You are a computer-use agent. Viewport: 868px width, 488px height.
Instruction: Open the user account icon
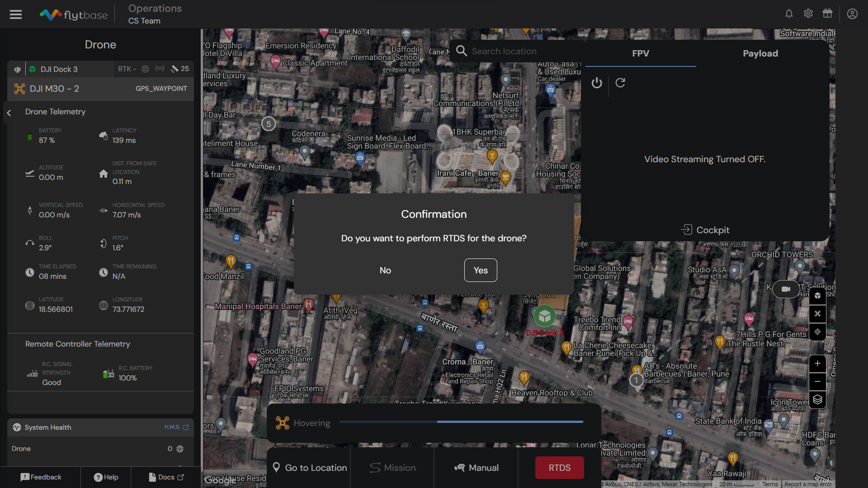point(852,14)
